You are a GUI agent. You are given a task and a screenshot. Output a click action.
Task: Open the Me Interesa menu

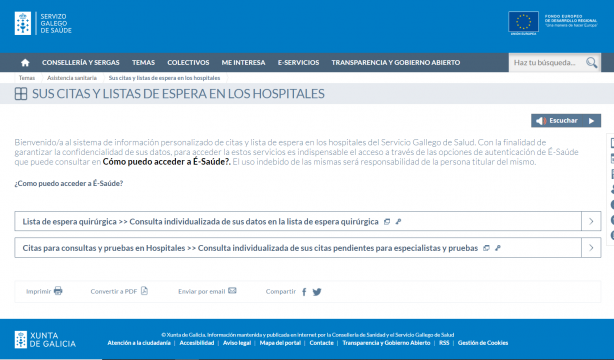[244, 63]
